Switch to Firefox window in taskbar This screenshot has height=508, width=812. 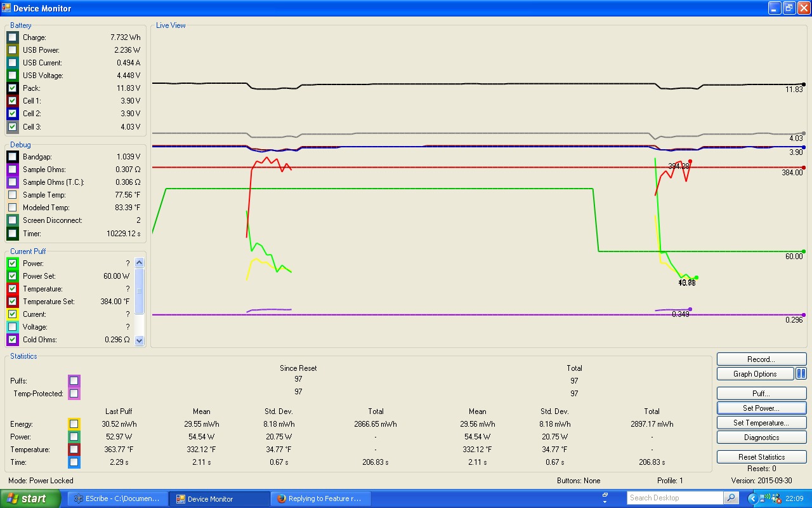[322, 498]
